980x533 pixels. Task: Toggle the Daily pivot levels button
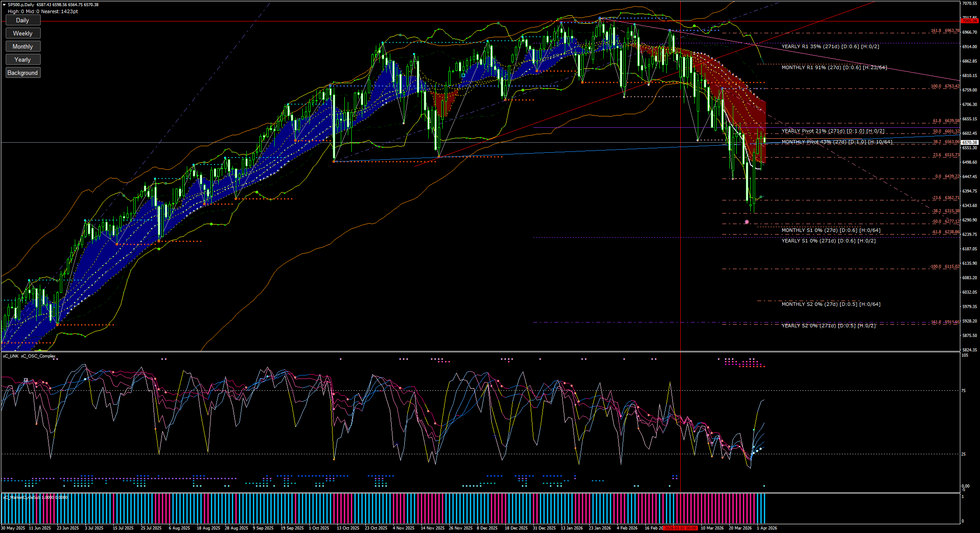tap(23, 20)
